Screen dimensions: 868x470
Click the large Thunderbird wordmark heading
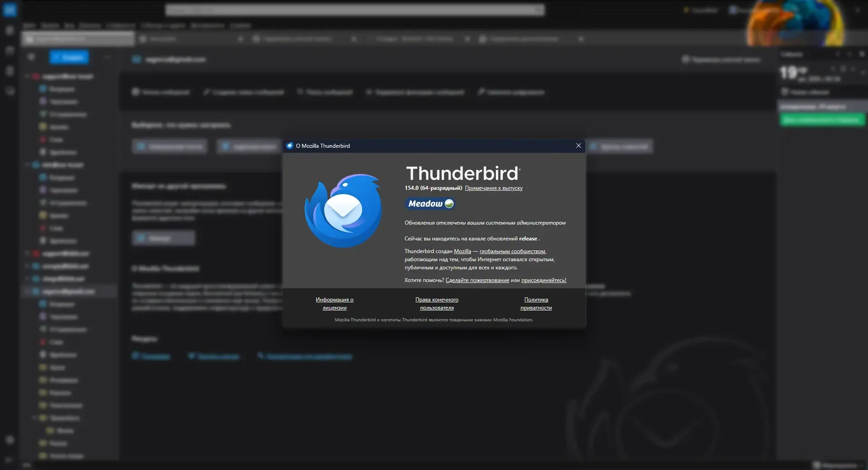pyautogui.click(x=463, y=174)
